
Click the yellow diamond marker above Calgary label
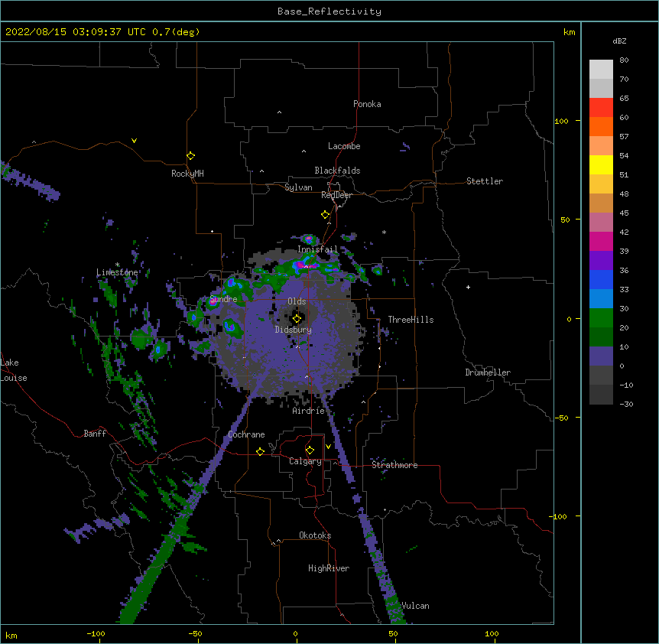coord(310,450)
